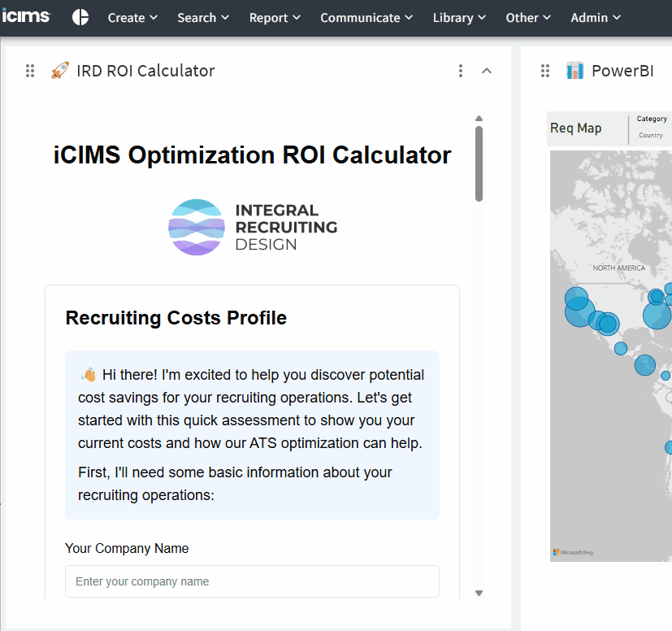Click the calculator scrollbar up arrow
Viewport: 672px width, 631px height.
coord(479,119)
